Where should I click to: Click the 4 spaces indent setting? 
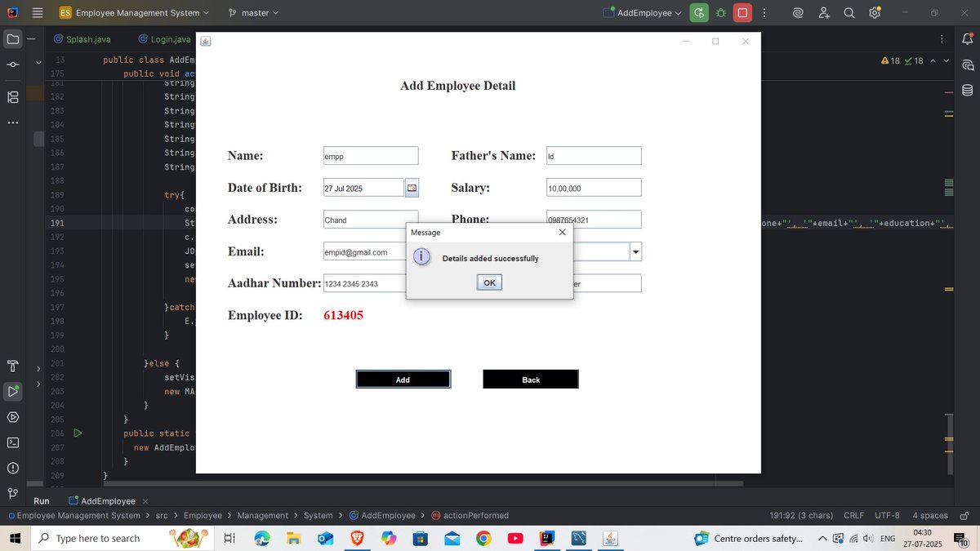(x=930, y=516)
